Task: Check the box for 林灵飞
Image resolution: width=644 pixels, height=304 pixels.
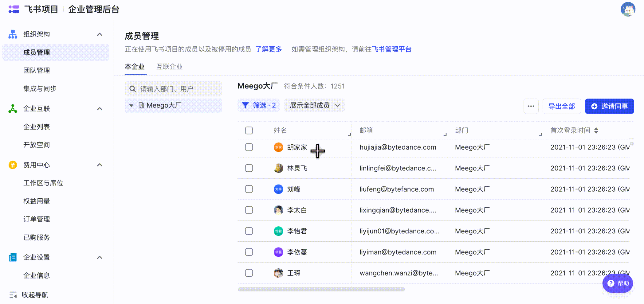Action: point(249,168)
